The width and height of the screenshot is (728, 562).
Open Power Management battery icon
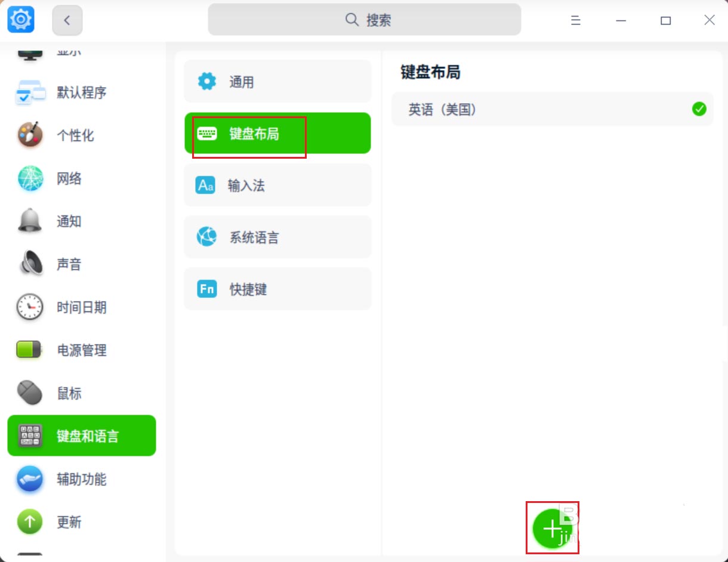[30, 350]
